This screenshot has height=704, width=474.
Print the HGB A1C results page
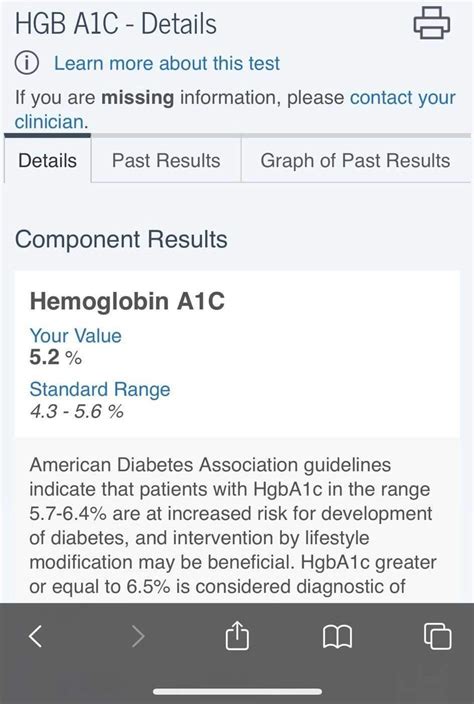pyautogui.click(x=431, y=23)
